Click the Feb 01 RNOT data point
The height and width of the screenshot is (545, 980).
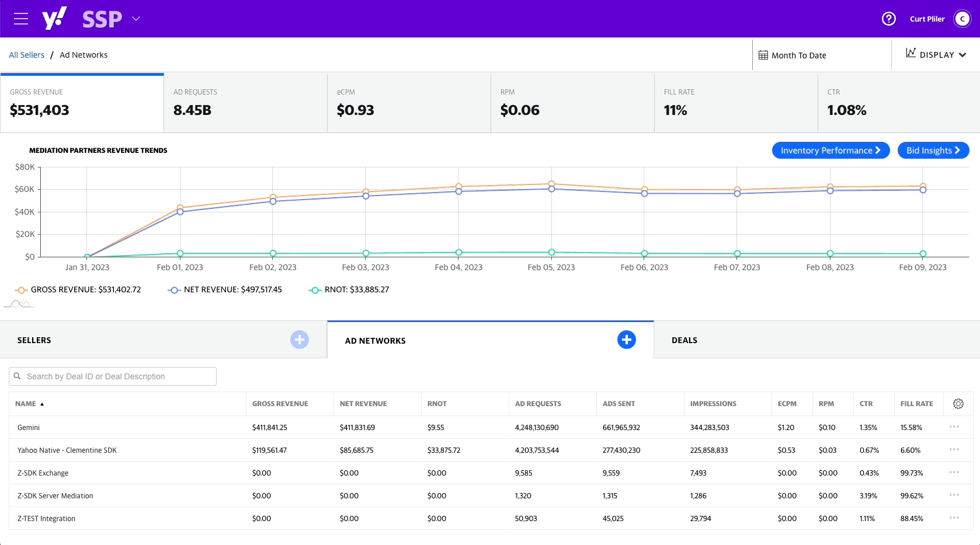[180, 253]
